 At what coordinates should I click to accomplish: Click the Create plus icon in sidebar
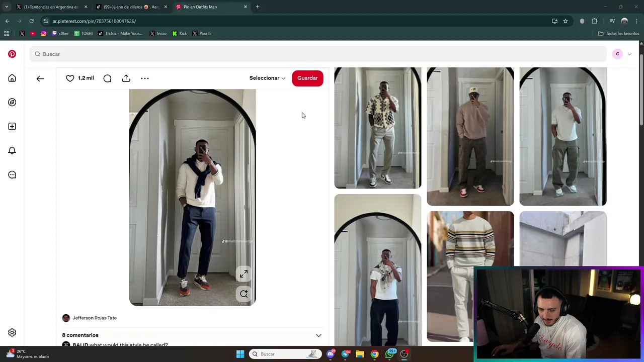click(12, 126)
